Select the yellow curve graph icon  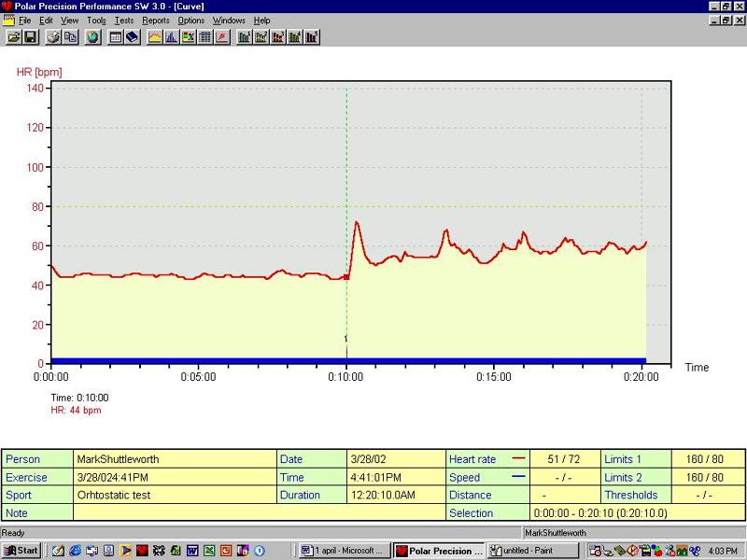click(x=154, y=36)
